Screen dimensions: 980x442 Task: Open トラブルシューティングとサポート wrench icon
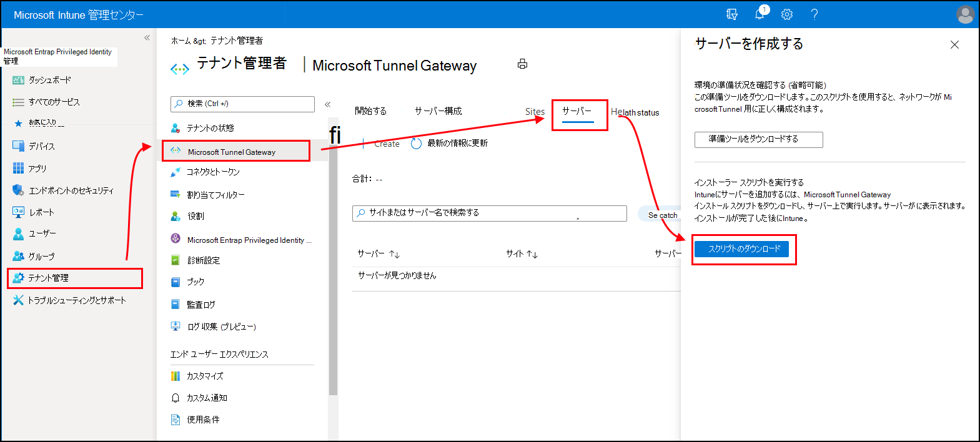coord(18,300)
